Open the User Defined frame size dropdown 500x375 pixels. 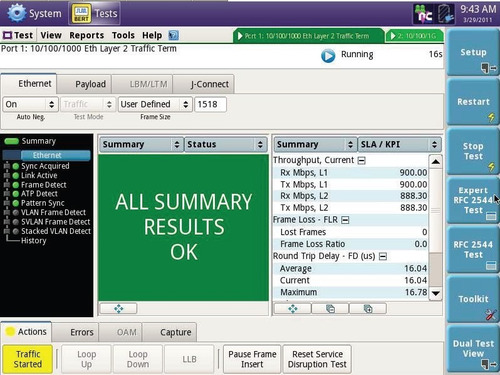155,104
